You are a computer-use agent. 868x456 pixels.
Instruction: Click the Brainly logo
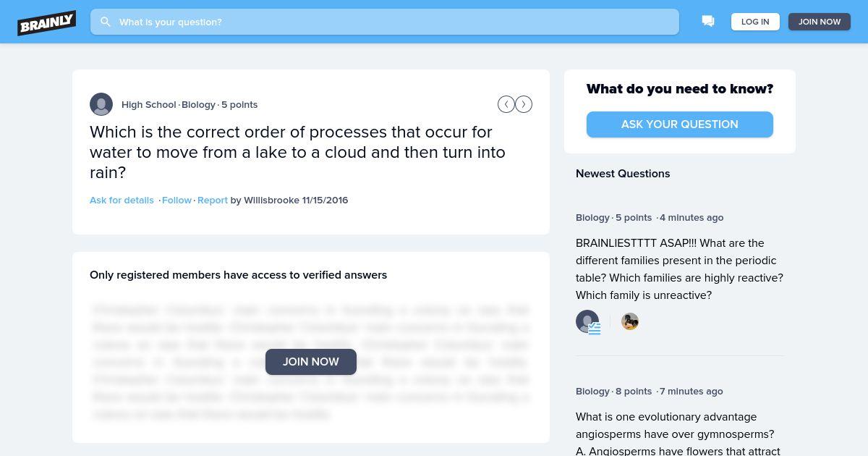[47, 22]
